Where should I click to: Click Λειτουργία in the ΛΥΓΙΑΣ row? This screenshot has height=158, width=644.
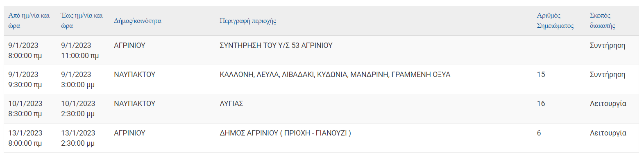pos(608,104)
